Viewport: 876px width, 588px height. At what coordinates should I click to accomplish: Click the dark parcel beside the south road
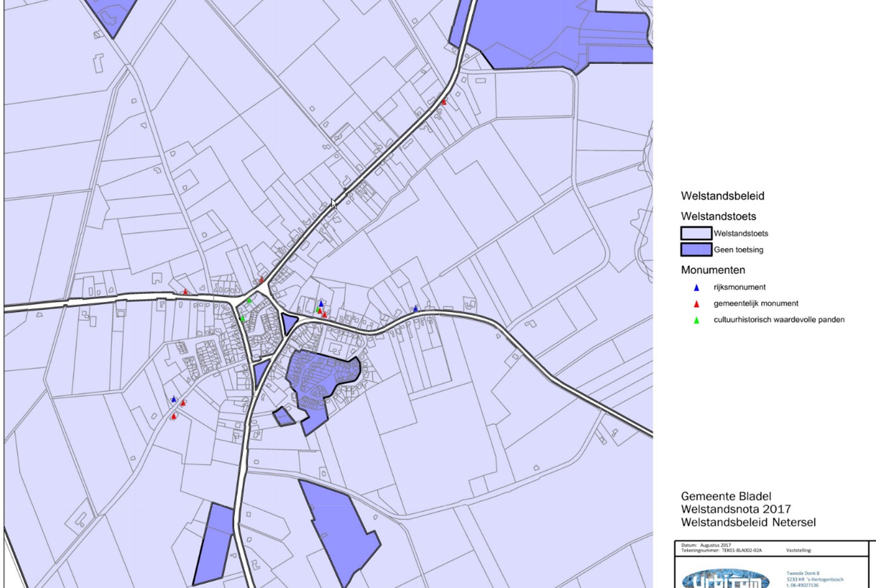tap(215, 544)
